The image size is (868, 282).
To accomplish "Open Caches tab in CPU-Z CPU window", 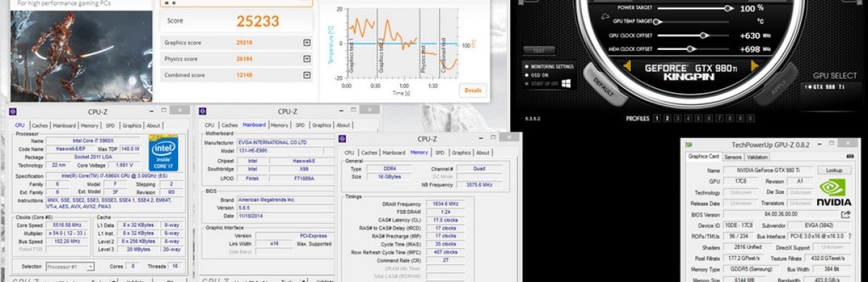I will [x=40, y=125].
